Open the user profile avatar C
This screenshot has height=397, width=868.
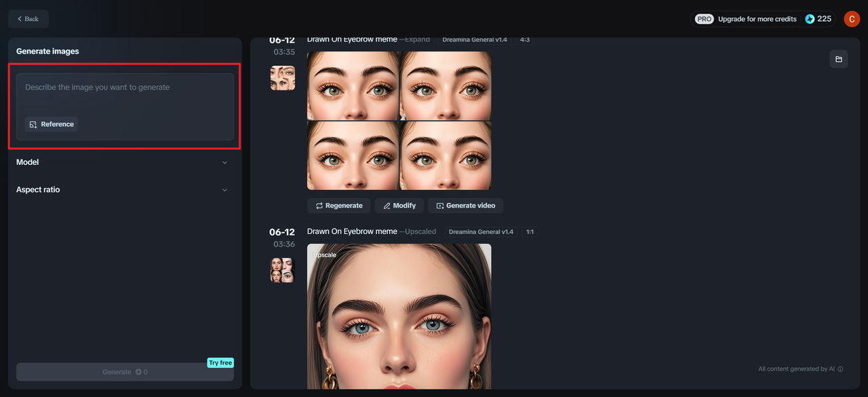tap(852, 19)
